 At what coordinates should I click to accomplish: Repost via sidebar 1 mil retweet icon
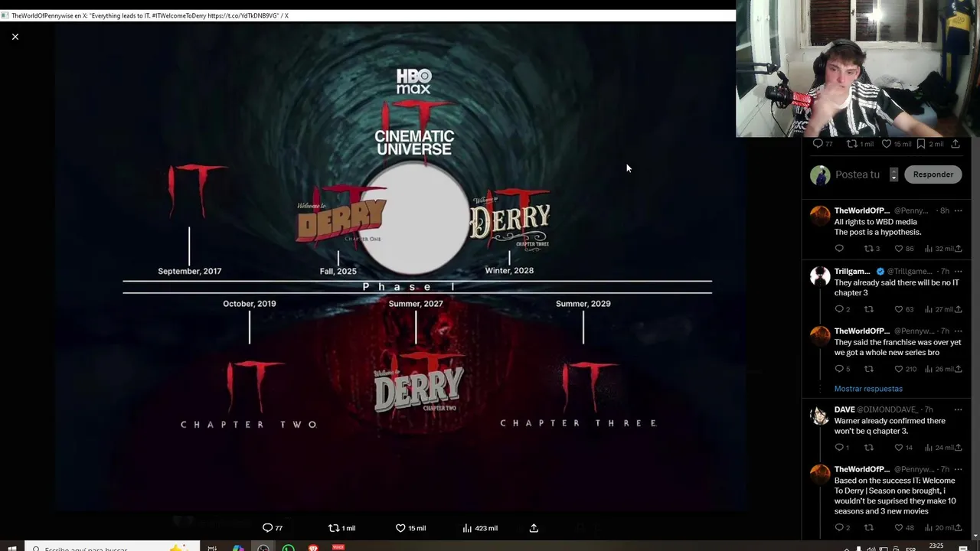pos(859,144)
